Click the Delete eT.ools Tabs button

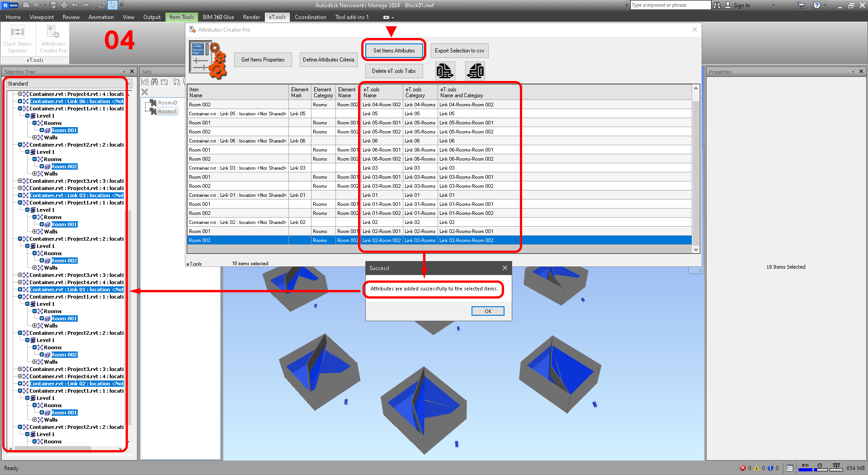[x=394, y=71]
